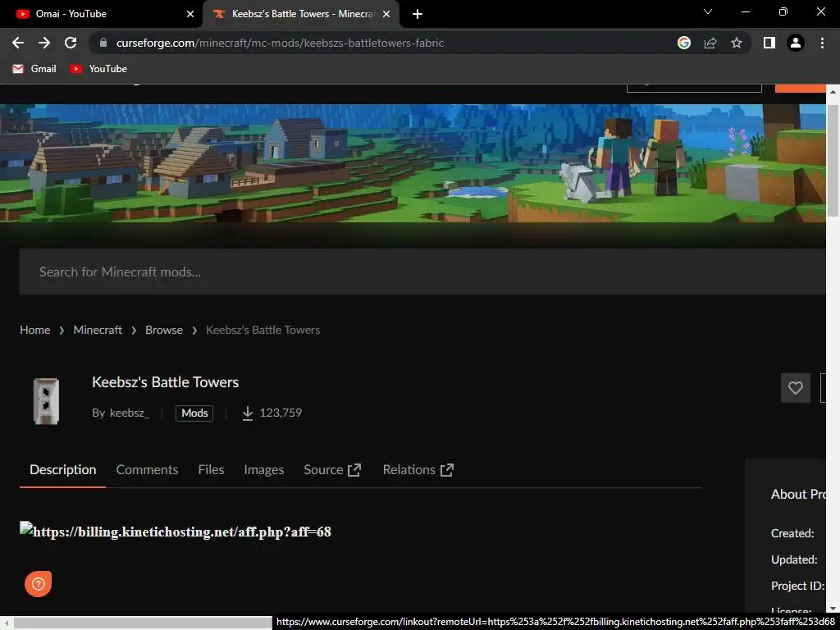The image size is (840, 630).
Task: Open the external Relations link
Action: pyautogui.click(x=418, y=470)
